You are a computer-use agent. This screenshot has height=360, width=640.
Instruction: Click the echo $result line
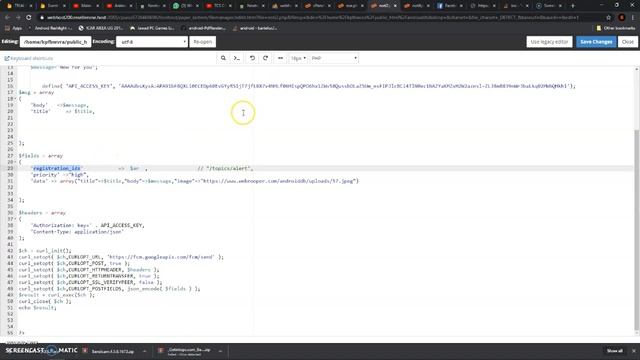[x=37, y=308]
